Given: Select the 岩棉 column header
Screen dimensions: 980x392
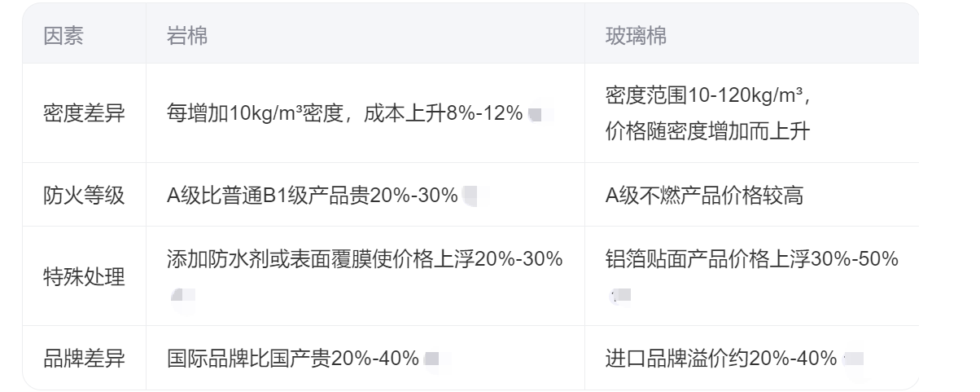Looking at the screenshot, I should pyautogui.click(x=187, y=37).
